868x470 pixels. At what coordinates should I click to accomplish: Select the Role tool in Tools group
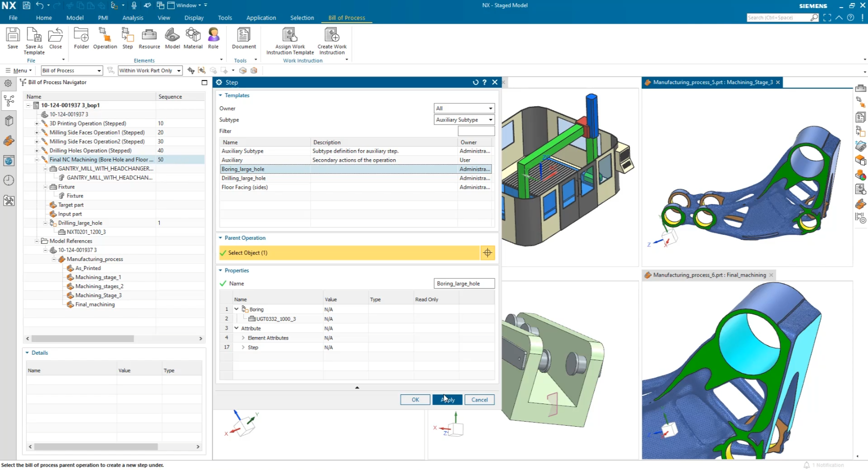[x=213, y=38]
